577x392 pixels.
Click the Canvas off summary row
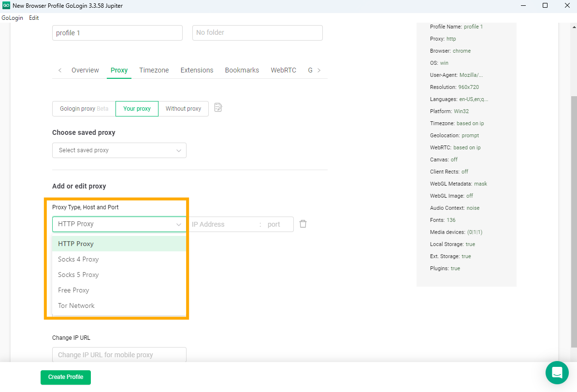444,160
